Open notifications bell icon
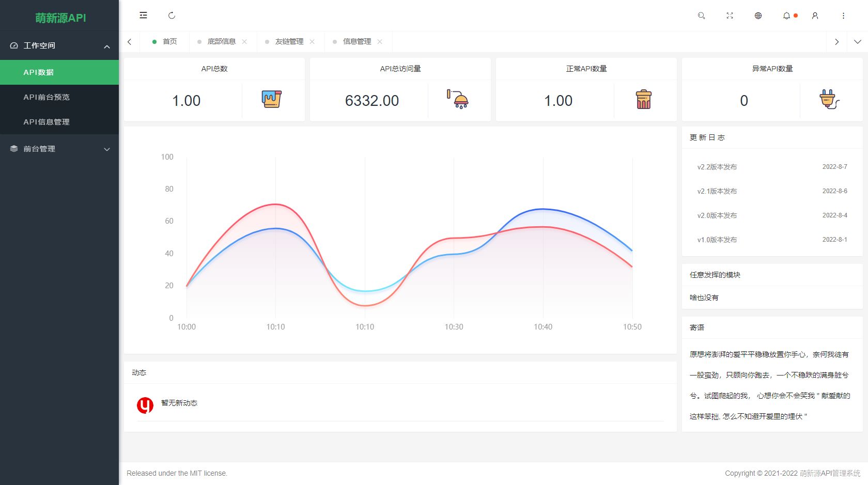 click(x=786, y=15)
